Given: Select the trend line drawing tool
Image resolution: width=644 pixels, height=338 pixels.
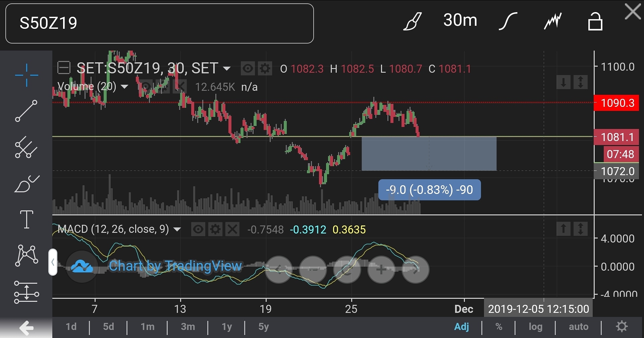Looking at the screenshot, I should click(26, 111).
